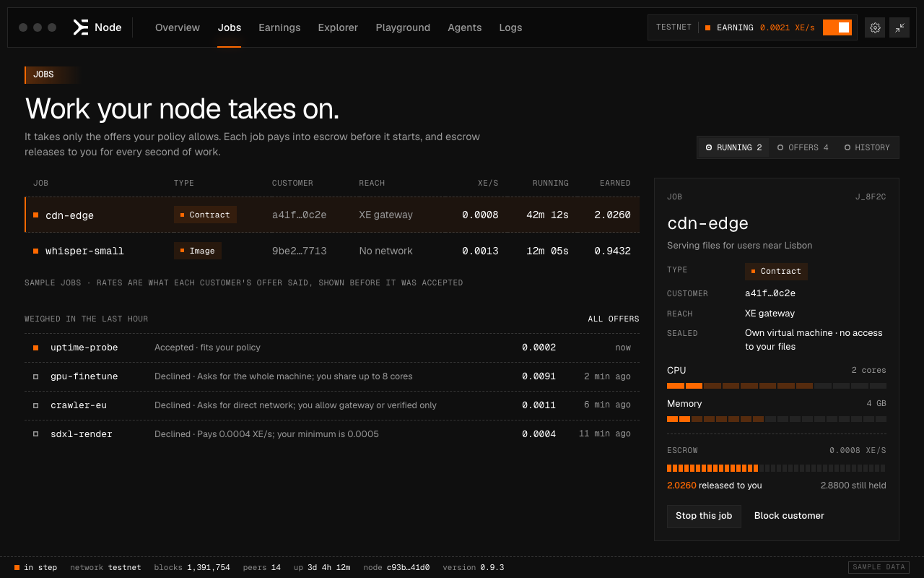Click the accepted marker beside uptime-probe

pyautogui.click(x=35, y=348)
